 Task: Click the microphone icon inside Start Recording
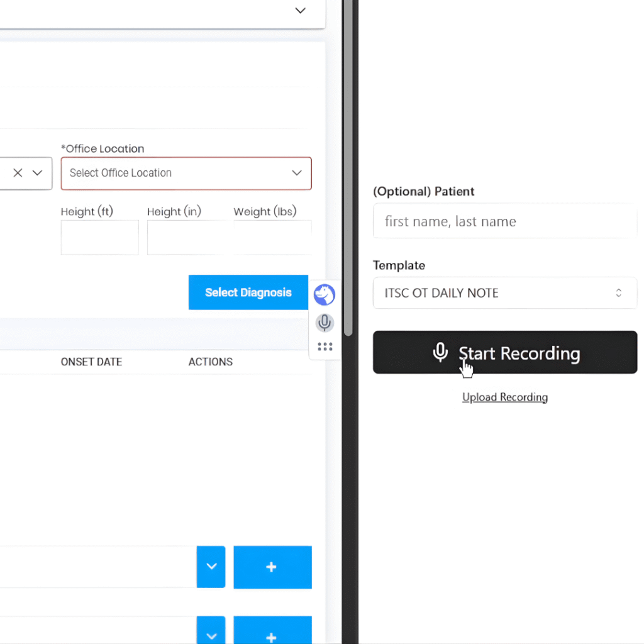440,353
